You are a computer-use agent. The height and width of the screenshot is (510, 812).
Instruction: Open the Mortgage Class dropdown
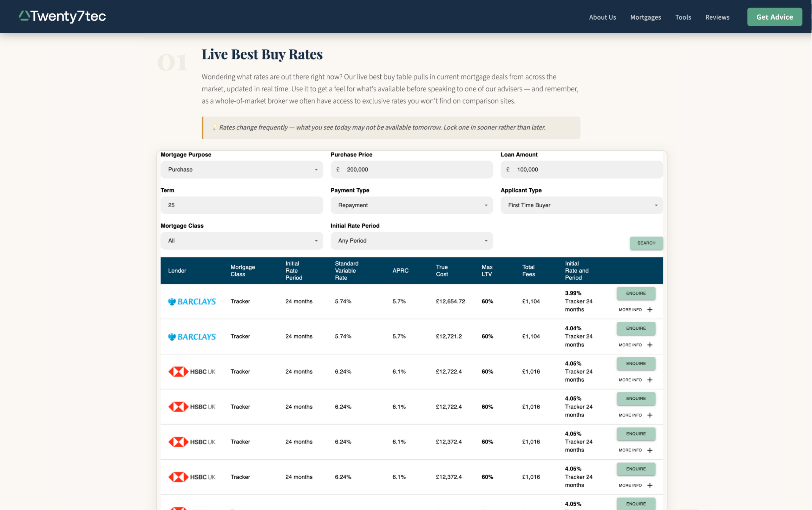click(242, 241)
